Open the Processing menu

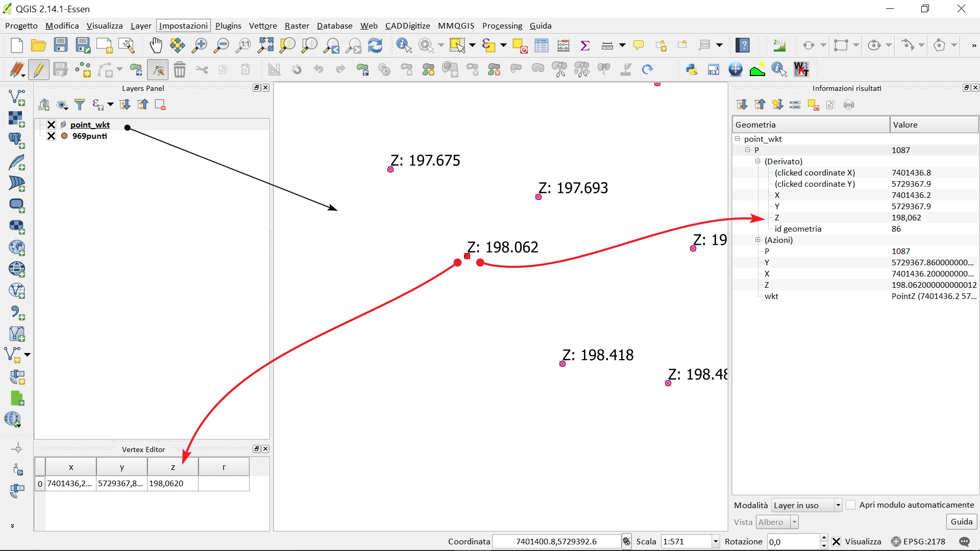pos(502,26)
